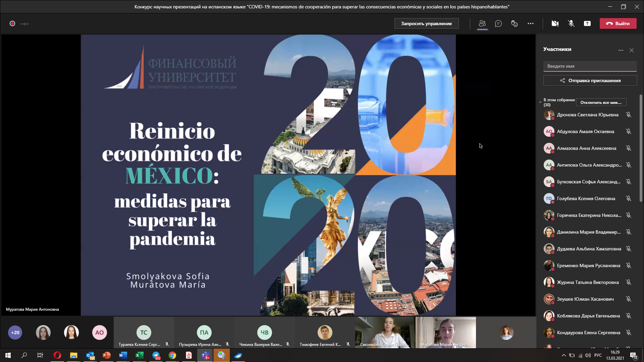Open Outlook from taskbar
Screen dimensions: 644x362
[90, 355]
